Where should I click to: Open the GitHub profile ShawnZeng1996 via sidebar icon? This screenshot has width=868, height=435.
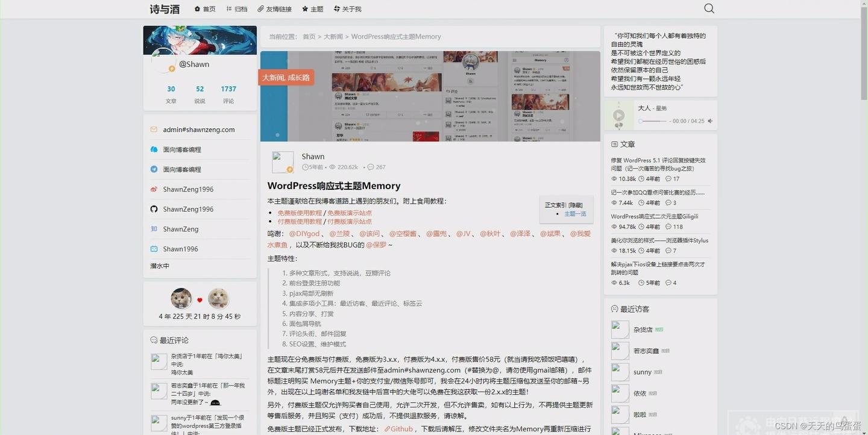(x=154, y=209)
